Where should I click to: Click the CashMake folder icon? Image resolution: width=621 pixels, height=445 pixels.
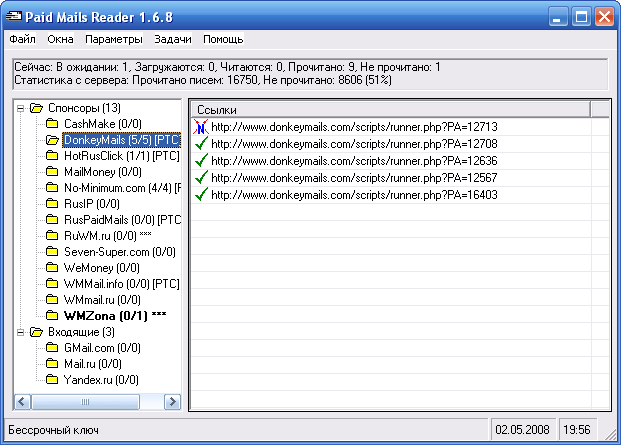(x=52, y=124)
